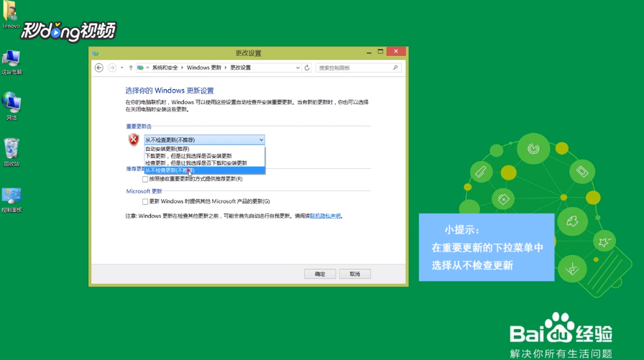Open the 联机隐私声明 link
The height and width of the screenshot is (360, 644).
(x=326, y=216)
